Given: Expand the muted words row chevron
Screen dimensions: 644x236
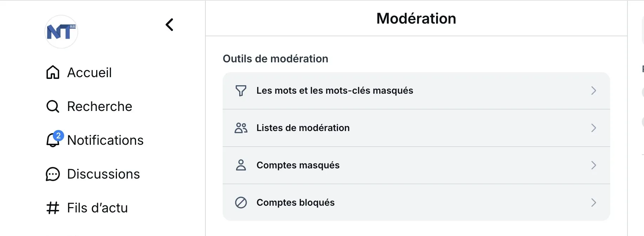Looking at the screenshot, I should pos(594,91).
